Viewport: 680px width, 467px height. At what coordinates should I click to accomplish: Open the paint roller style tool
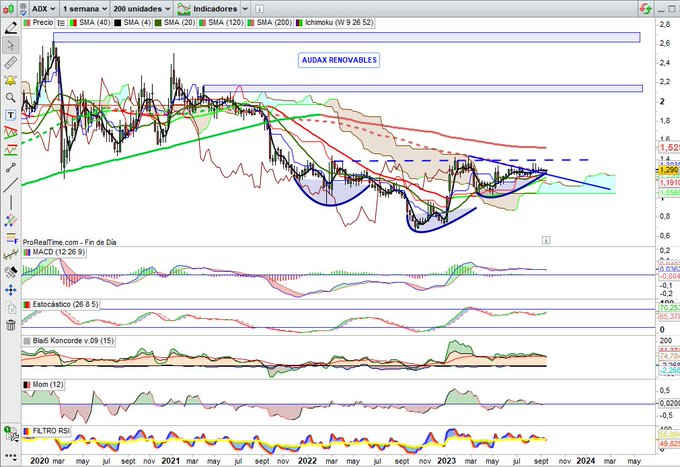[x=11, y=272]
